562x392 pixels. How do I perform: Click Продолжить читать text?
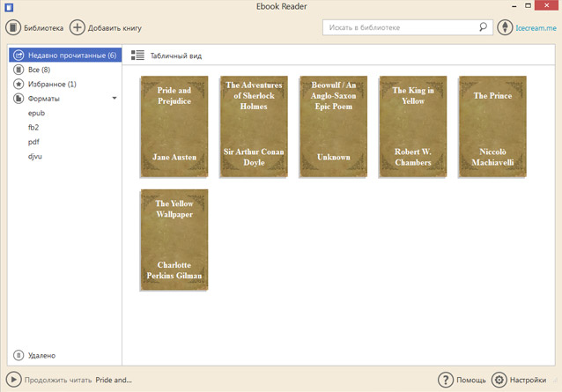[x=58, y=381]
